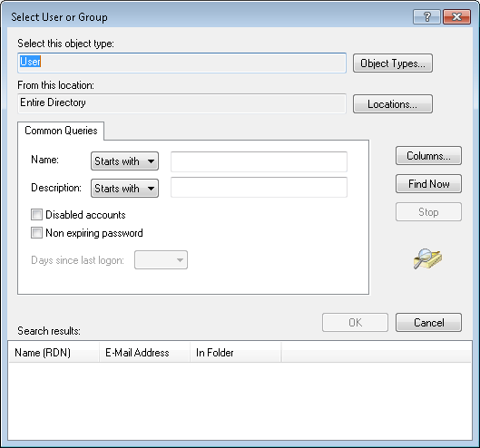Enable the Disabled accounts checkbox
The image size is (480, 448).
pyautogui.click(x=36, y=215)
